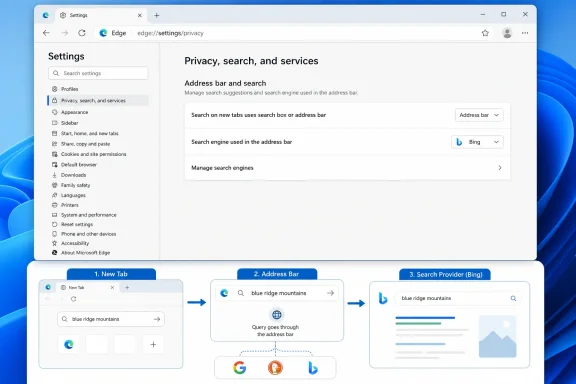Add this page to favorites star
Viewport: 576px width, 384px height.
click(x=485, y=33)
